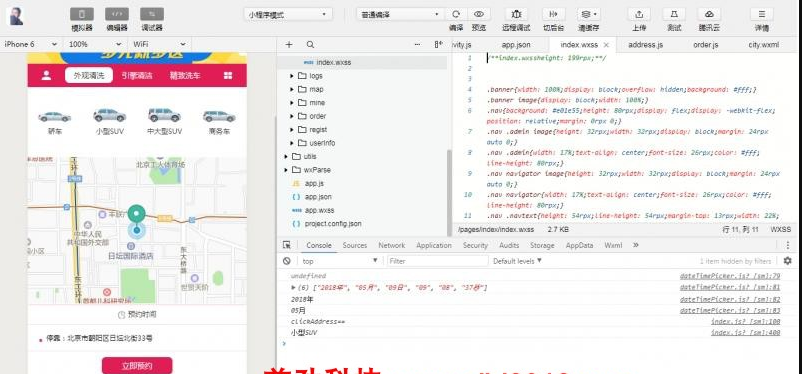Expand the mine folder
802x374 pixels.
[x=292, y=103]
